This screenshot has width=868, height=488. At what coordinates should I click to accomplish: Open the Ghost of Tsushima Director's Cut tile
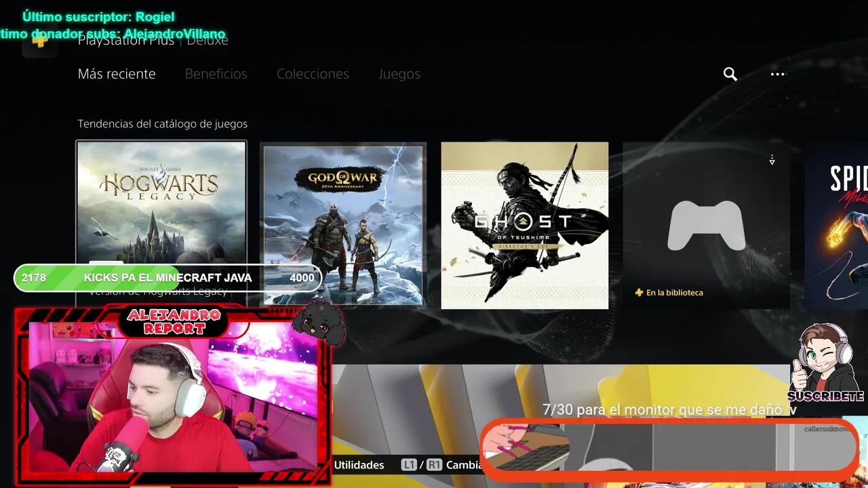click(x=525, y=225)
